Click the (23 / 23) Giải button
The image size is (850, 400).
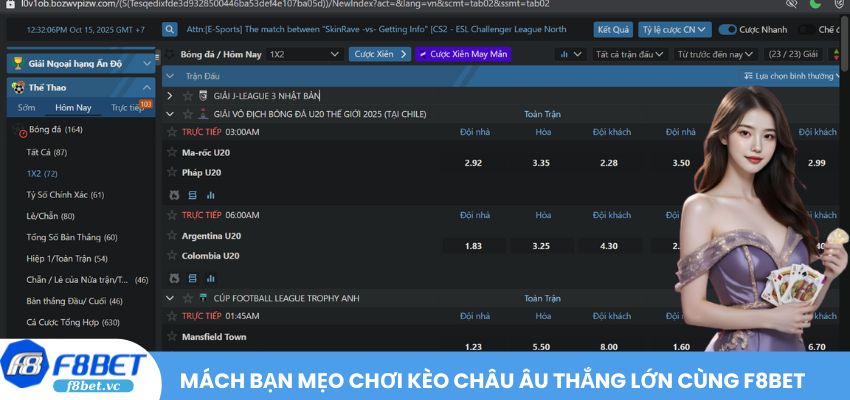coord(794,54)
